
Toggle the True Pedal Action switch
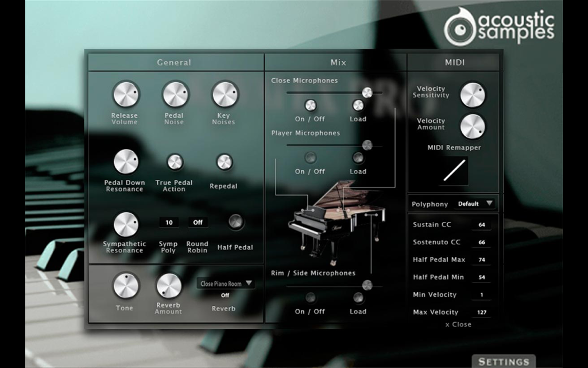[175, 162]
